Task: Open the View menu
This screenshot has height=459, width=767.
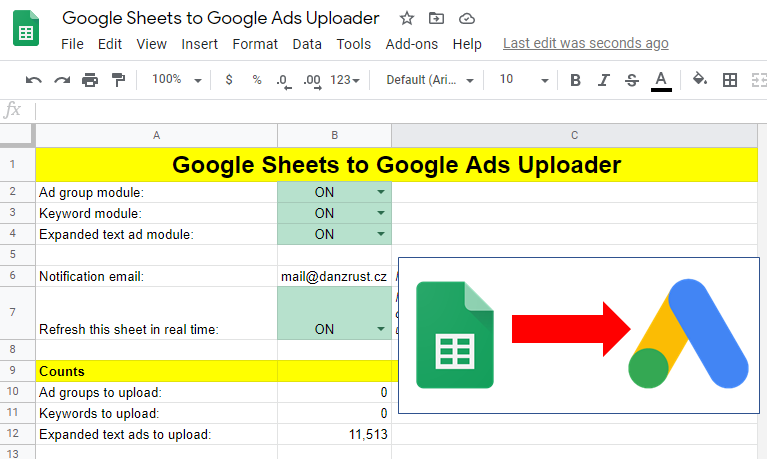Action: coord(152,44)
